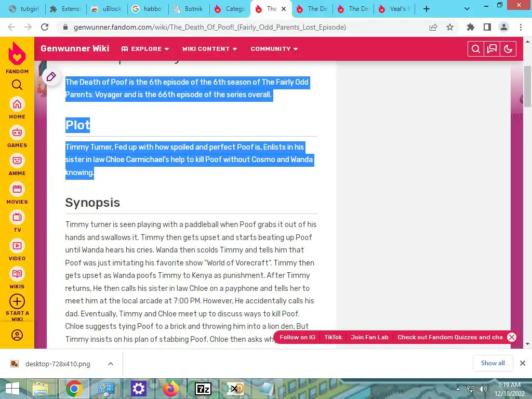Click Join Fan Lab link
Screen dimensions: 532x399
369,337
